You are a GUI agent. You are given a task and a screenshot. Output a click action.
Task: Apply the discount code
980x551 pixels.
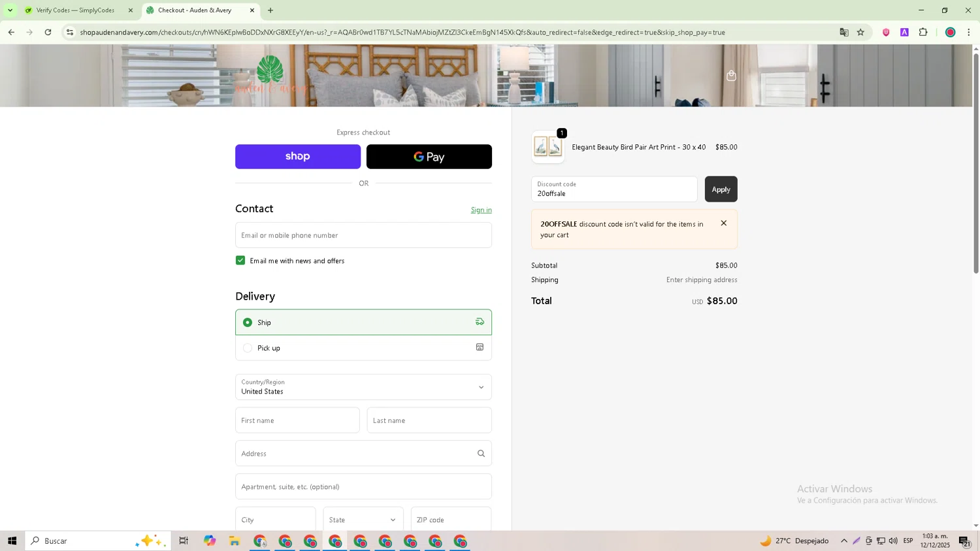(721, 189)
